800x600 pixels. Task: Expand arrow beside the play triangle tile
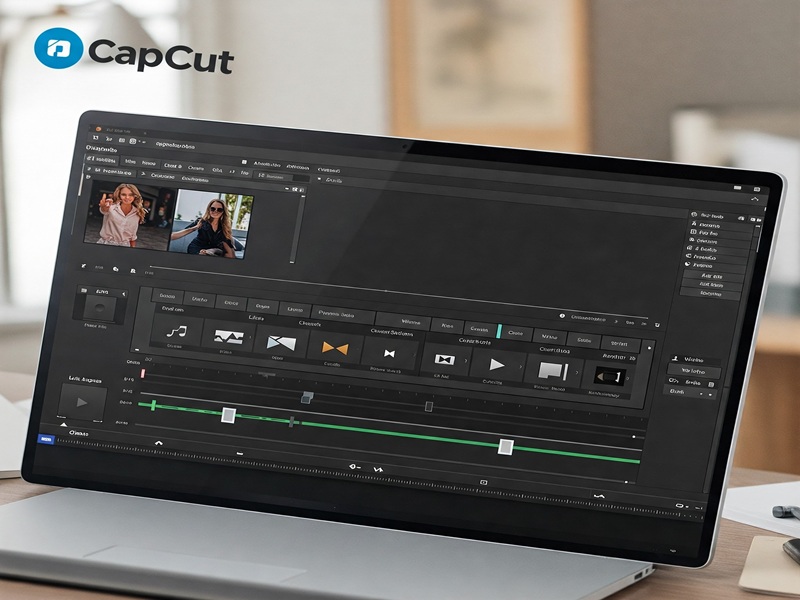coord(521,366)
